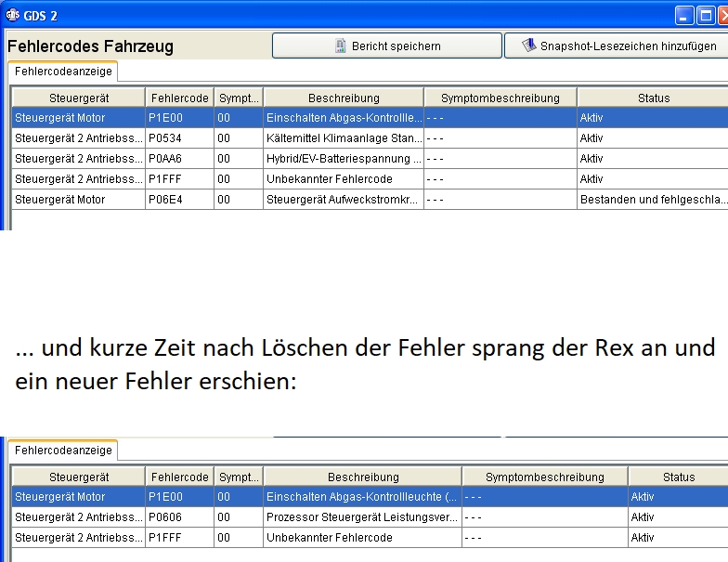Viewport: 728px width, 562px height.
Task: Minimize the GDS 2 window
Action: [x=684, y=16]
